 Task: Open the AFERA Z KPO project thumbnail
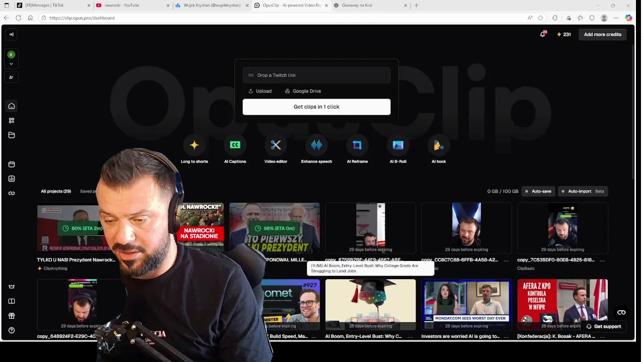[562, 304]
